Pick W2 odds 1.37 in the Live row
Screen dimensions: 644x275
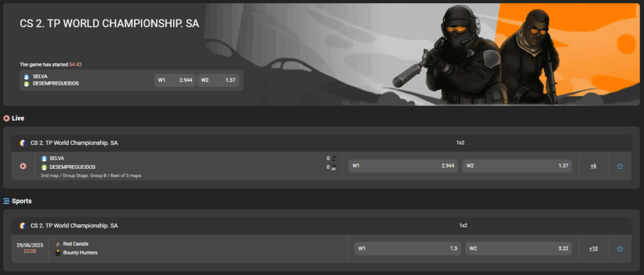coord(517,166)
